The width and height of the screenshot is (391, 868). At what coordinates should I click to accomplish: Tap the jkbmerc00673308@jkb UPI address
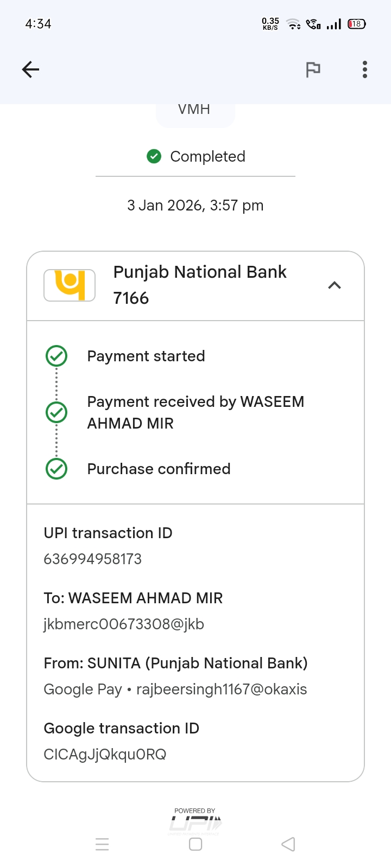(x=124, y=624)
